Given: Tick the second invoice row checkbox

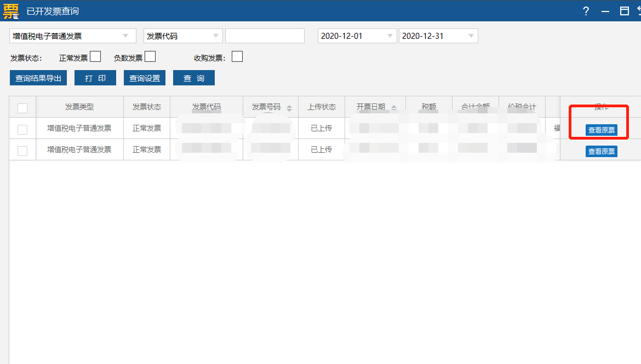Looking at the screenshot, I should click(22, 151).
